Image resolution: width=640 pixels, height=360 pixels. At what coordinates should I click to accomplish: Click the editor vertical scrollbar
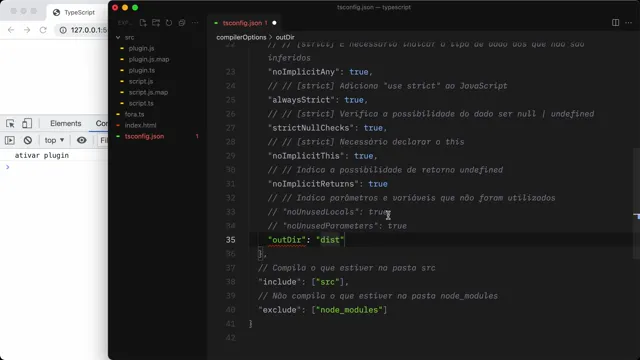coord(636,203)
